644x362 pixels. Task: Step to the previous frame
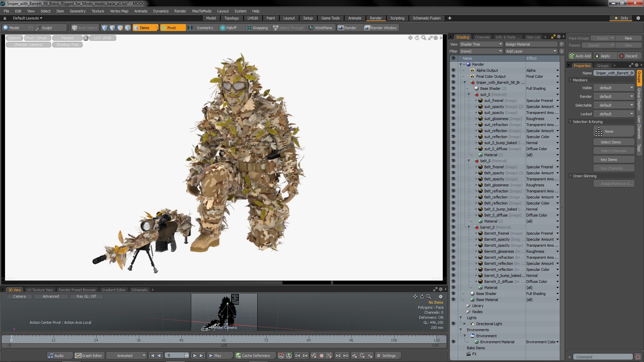point(160,356)
